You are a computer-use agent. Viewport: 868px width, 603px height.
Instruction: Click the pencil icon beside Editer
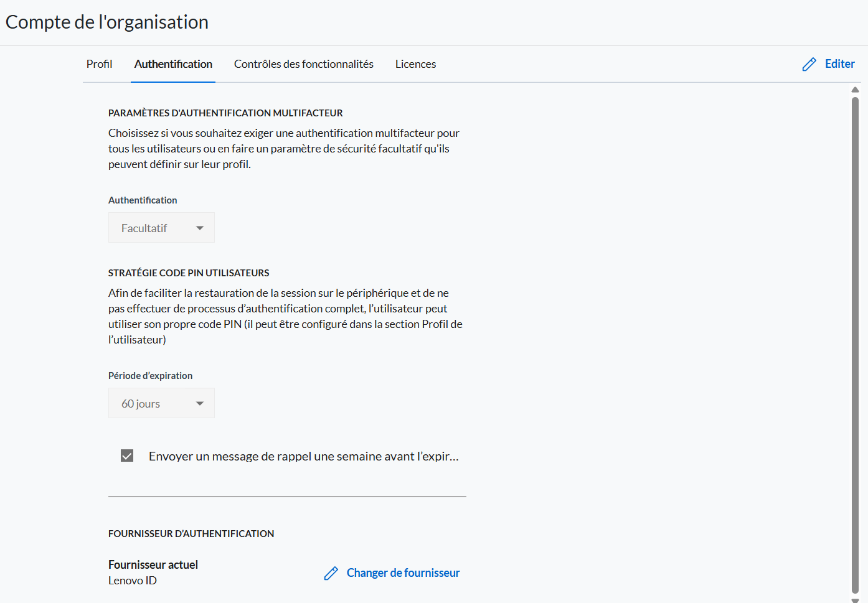click(809, 64)
